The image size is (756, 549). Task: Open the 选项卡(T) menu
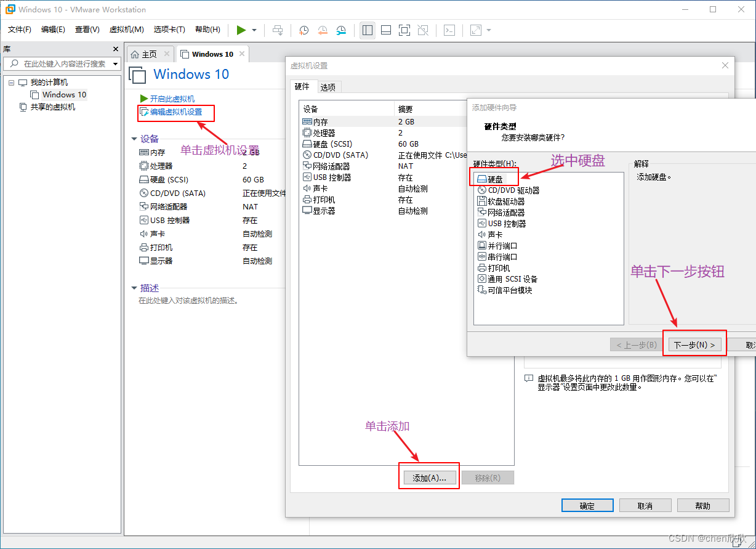pyautogui.click(x=169, y=30)
